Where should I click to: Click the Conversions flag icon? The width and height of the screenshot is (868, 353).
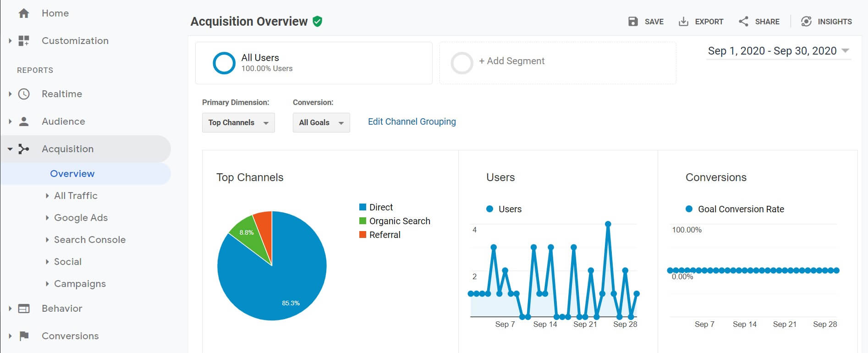pos(24,336)
